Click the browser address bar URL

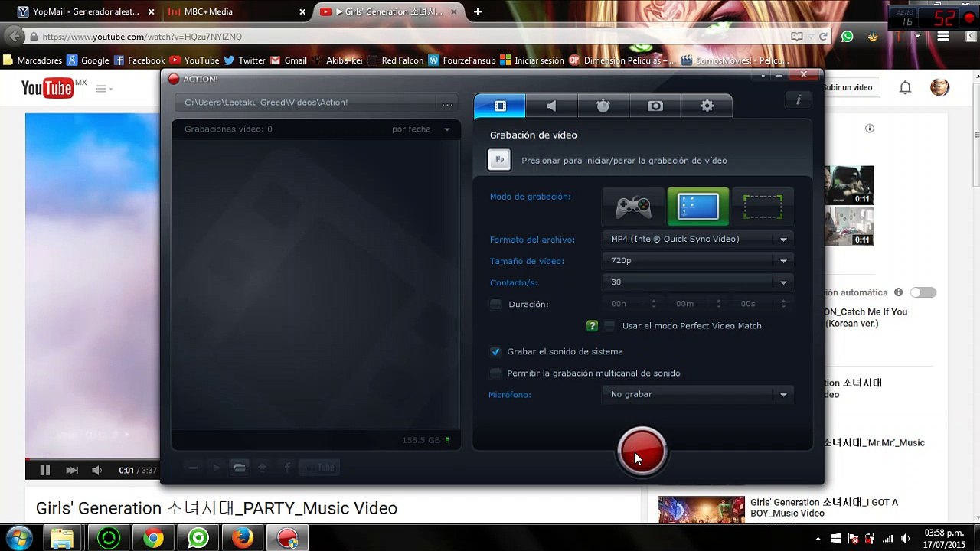142,37
